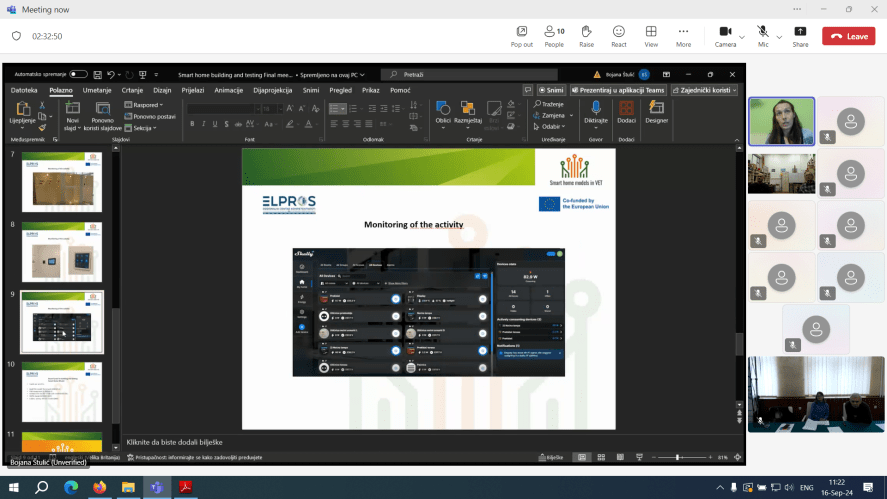Open the Datoteka menu

click(24, 90)
